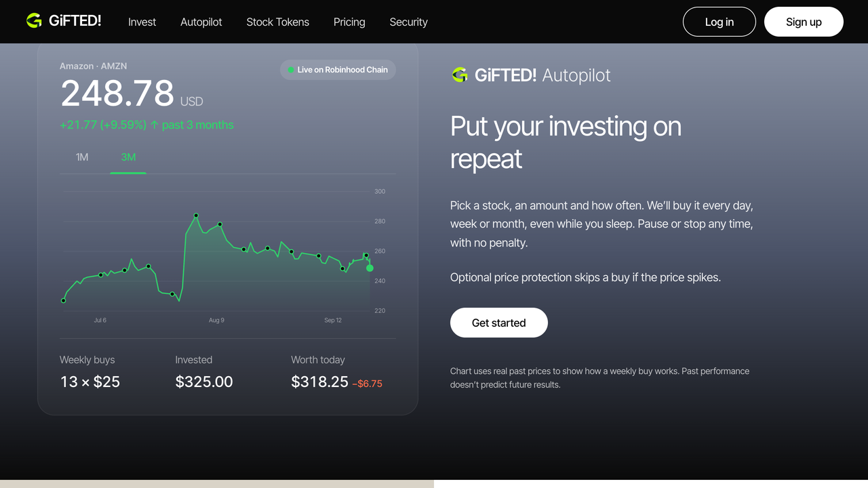
Task: Open Stock Tokens in the navigation
Action: click(277, 22)
